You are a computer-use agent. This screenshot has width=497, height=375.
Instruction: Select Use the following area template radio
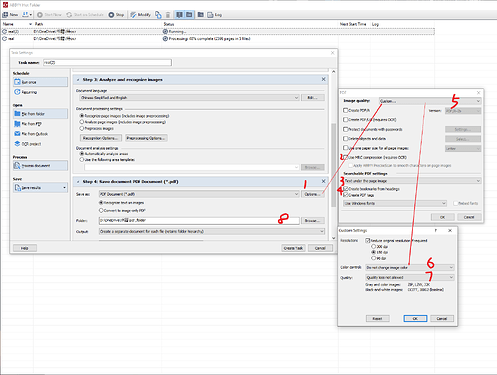point(82,160)
